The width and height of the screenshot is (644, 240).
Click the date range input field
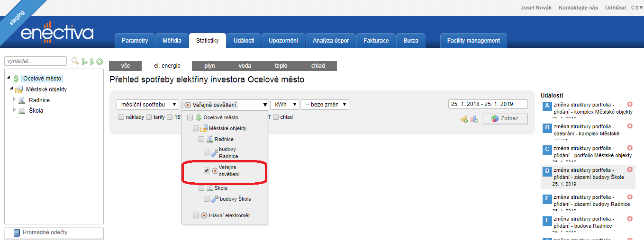[488, 104]
